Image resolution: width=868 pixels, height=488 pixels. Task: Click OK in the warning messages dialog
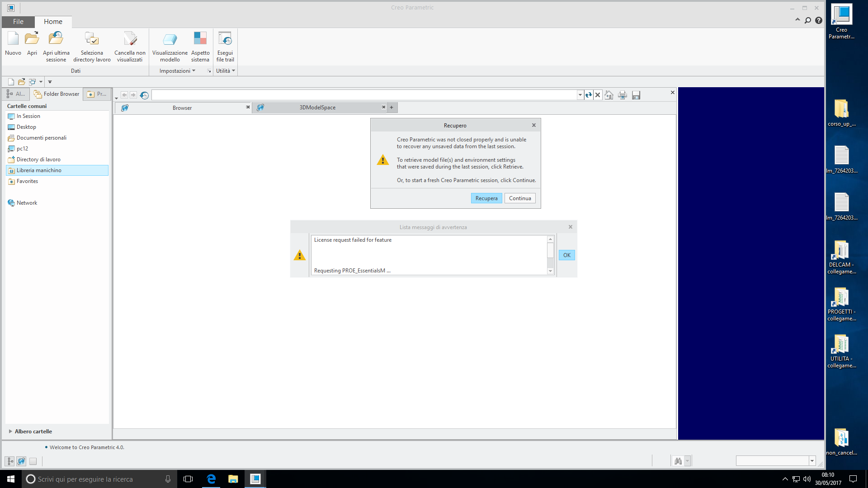click(x=567, y=255)
